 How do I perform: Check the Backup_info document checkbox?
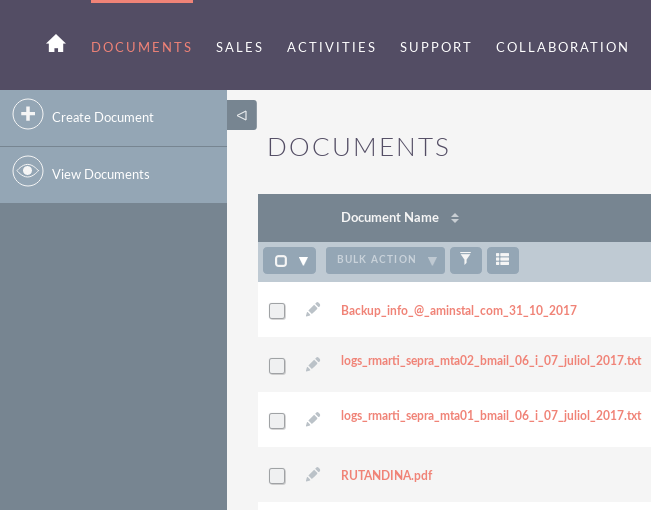point(277,311)
